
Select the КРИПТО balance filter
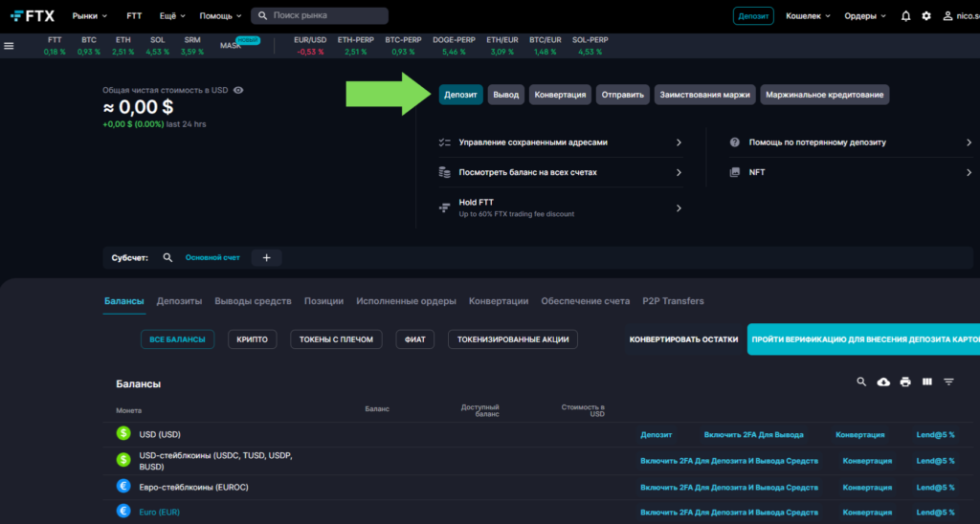pyautogui.click(x=253, y=339)
